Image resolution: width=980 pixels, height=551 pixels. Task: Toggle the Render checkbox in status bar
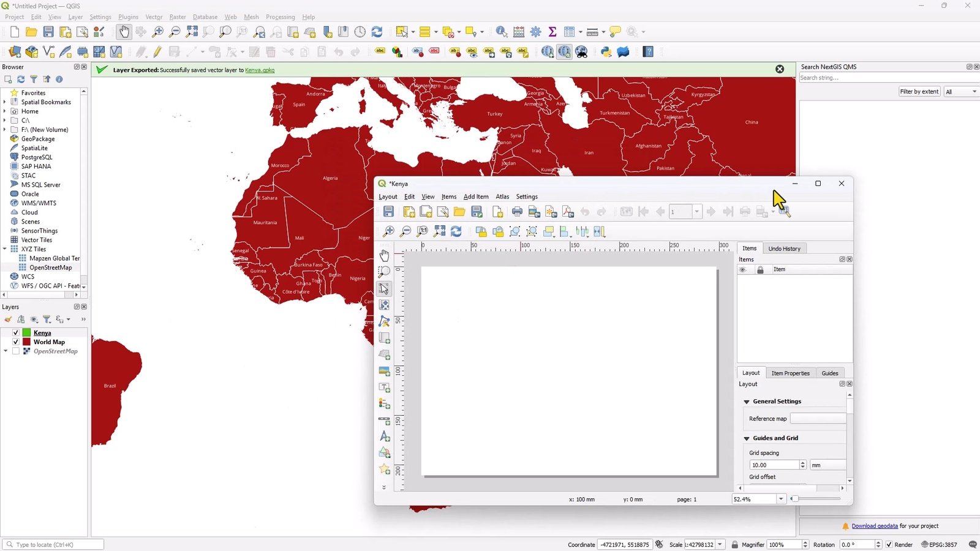[889, 544]
